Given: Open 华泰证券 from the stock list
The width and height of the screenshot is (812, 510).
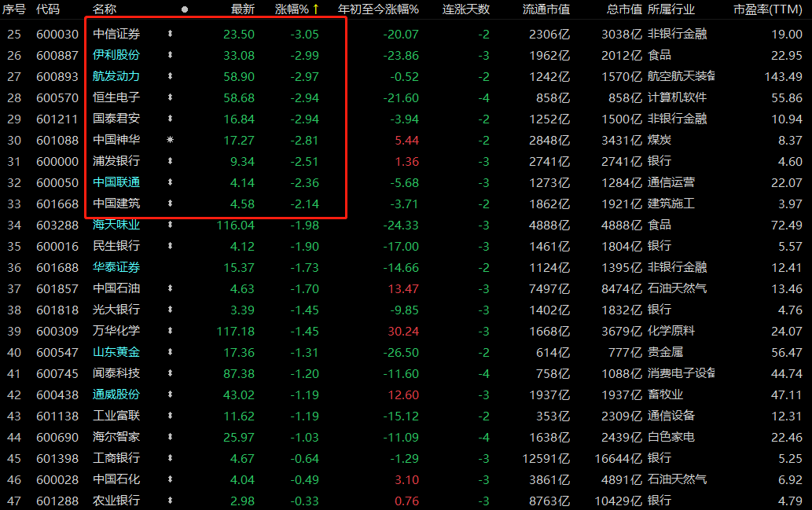Looking at the screenshot, I should tap(116, 267).
